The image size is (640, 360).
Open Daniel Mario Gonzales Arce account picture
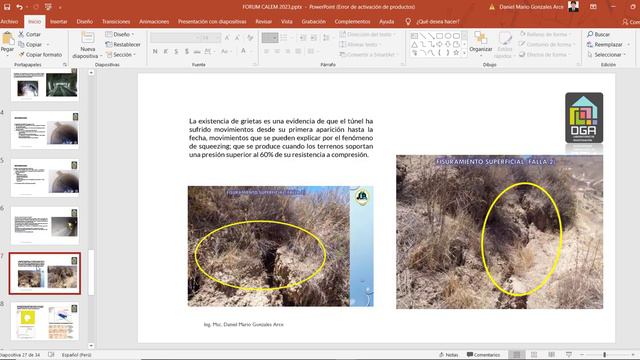click(573, 7)
